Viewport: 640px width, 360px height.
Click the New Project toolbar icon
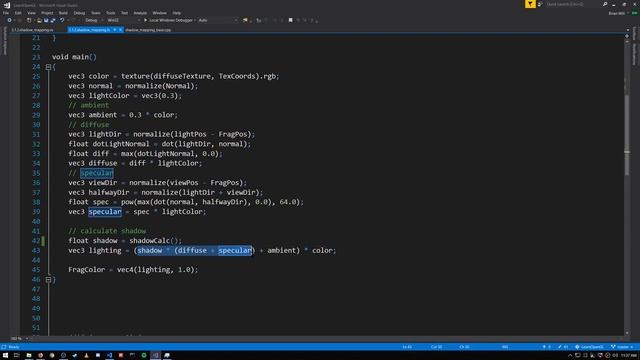[29, 20]
